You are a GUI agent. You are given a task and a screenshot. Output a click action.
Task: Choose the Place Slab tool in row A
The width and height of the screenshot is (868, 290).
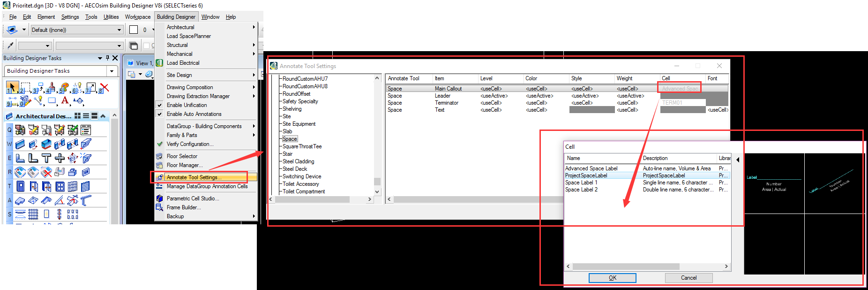(x=20, y=200)
